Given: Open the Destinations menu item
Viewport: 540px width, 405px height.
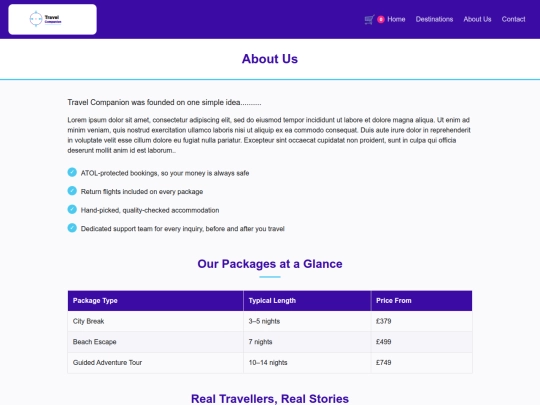Looking at the screenshot, I should click(x=434, y=19).
